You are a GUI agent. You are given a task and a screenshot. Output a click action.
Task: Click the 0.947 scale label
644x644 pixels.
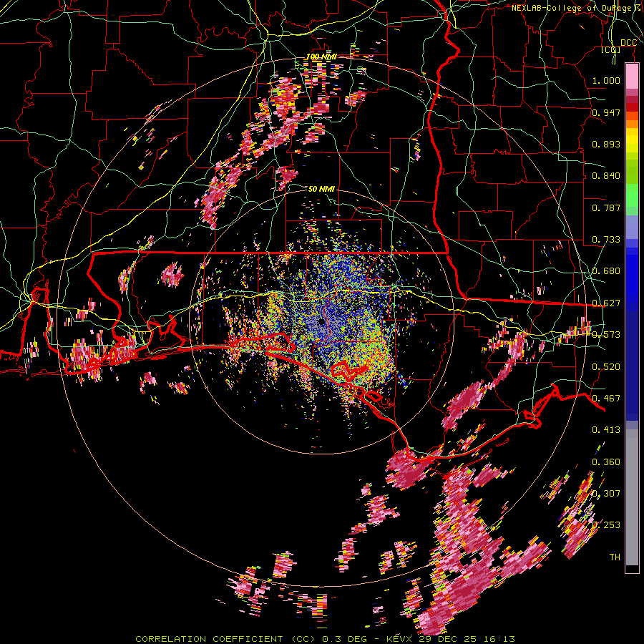tap(606, 112)
